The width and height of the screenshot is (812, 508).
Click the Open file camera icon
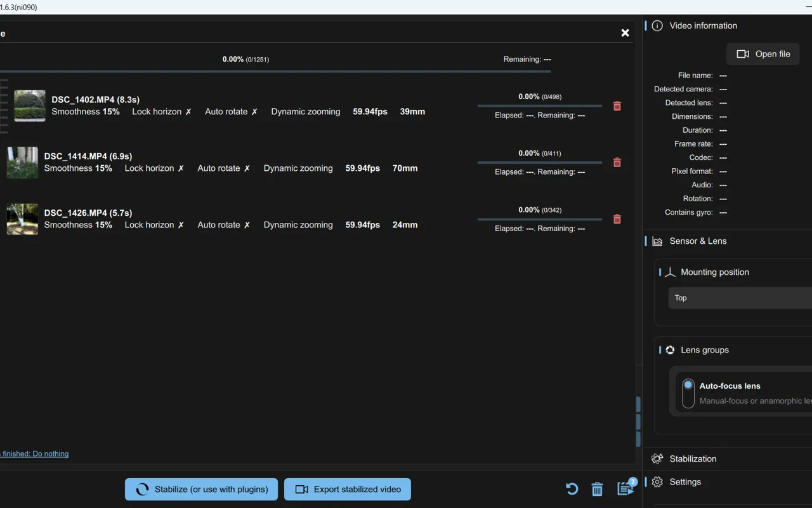click(743, 54)
